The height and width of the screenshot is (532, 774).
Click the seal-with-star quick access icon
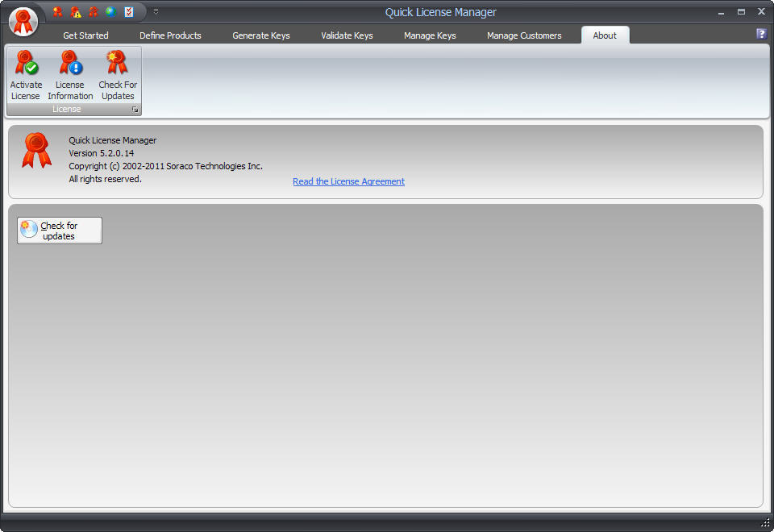click(58, 12)
